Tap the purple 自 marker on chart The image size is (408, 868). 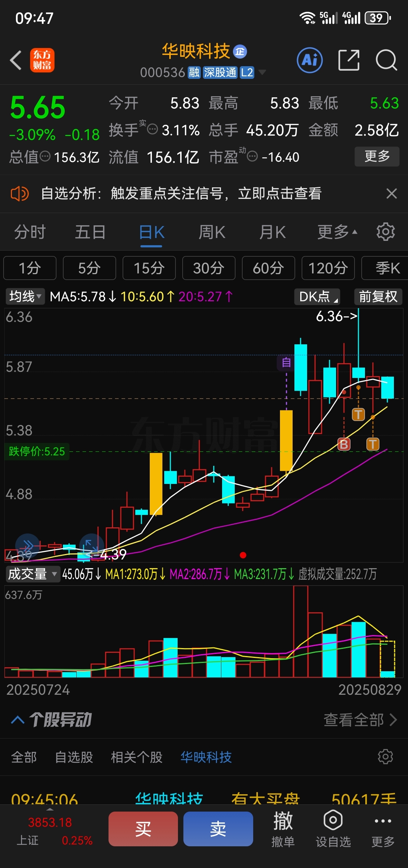point(286,362)
